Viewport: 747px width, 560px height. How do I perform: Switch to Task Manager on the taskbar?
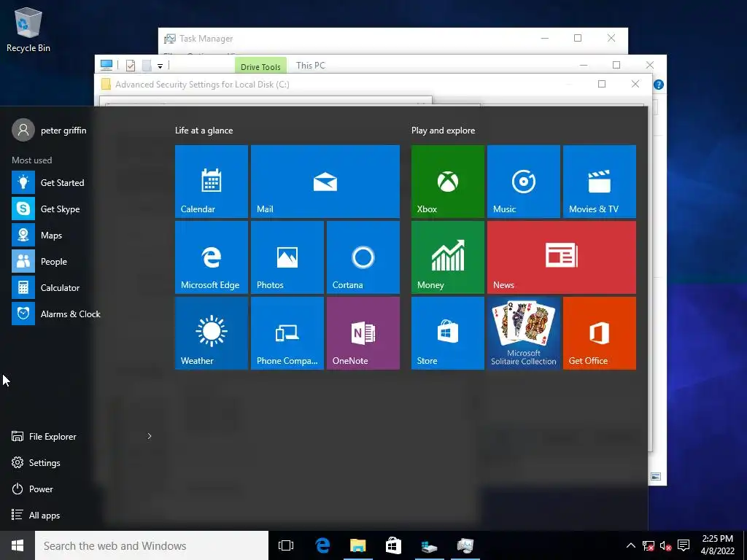tap(465, 545)
